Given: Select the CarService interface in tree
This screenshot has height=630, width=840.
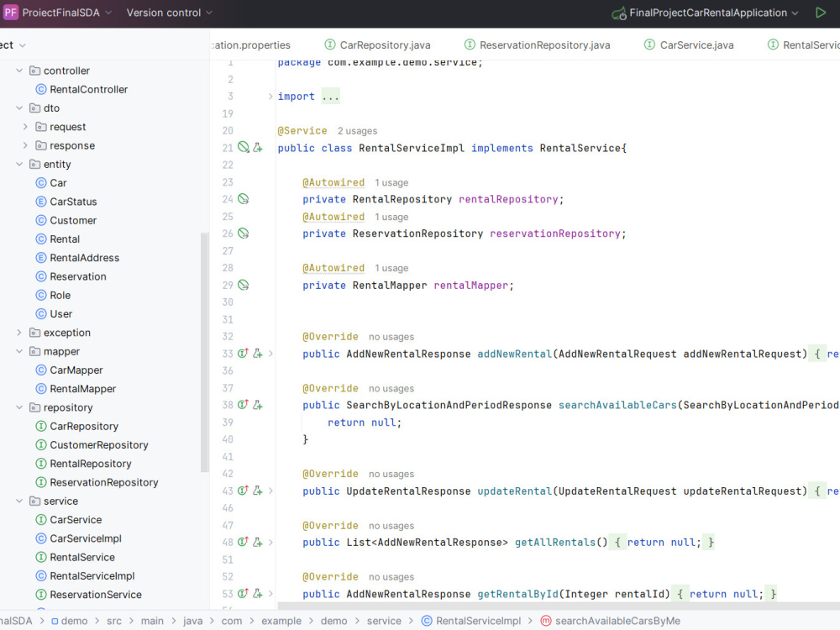Looking at the screenshot, I should pos(69,520).
